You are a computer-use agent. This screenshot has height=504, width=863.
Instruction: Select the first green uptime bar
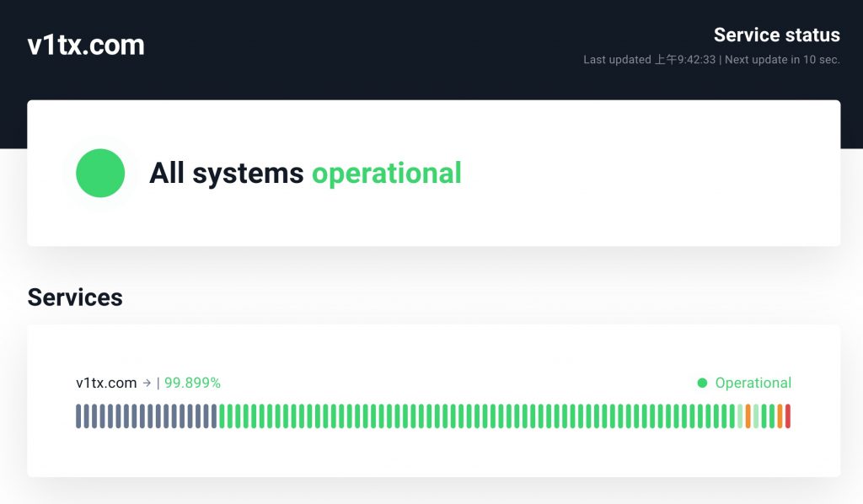pos(222,416)
